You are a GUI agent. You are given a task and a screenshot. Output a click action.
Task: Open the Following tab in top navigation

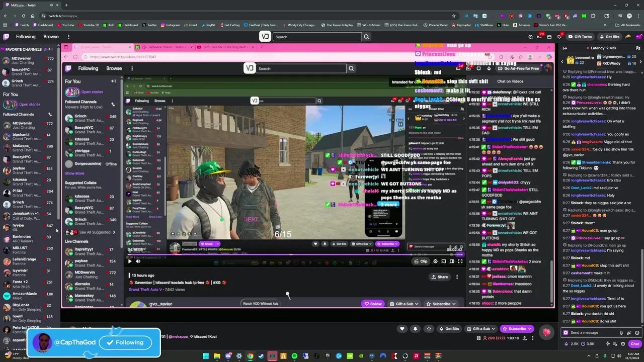pos(26,37)
